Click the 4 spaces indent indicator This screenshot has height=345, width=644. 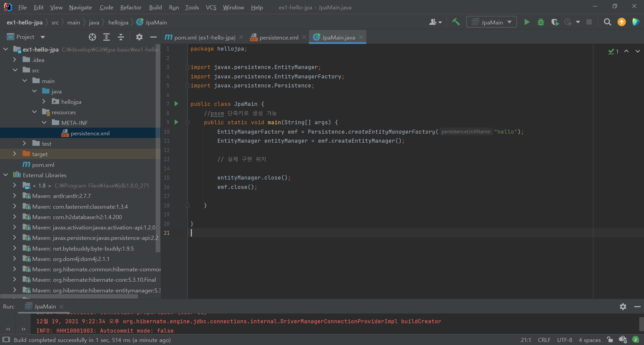[590, 340]
